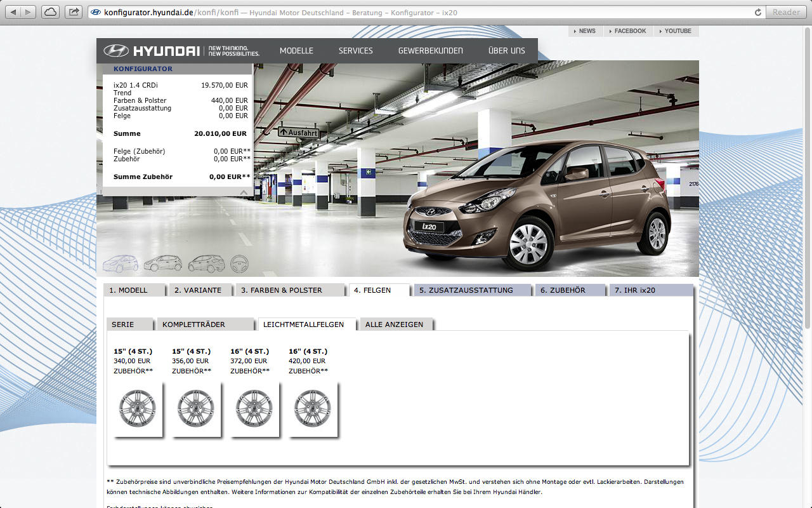Screen dimensions: 812x508
Task: Click the Summe Zubehör row label
Action: click(143, 177)
